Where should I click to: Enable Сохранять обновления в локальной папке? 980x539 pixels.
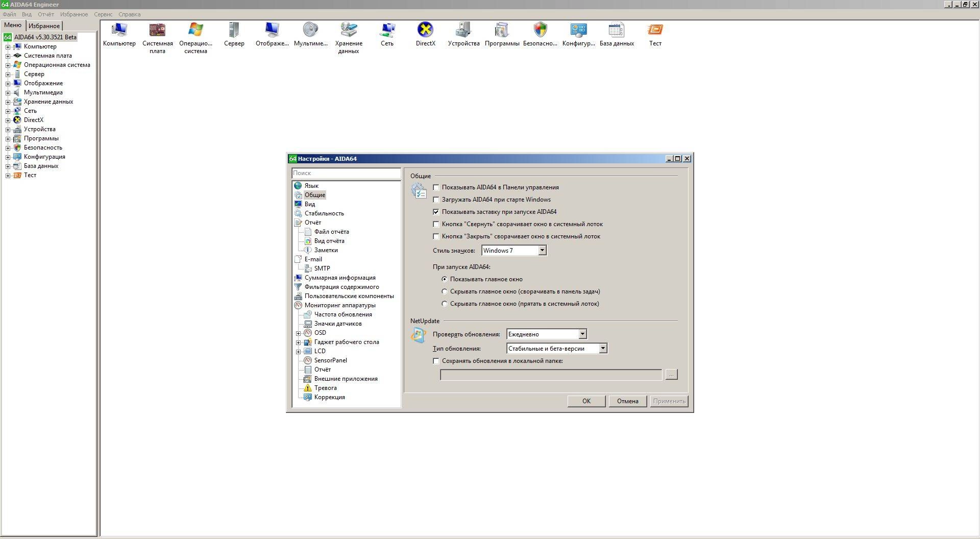(436, 361)
